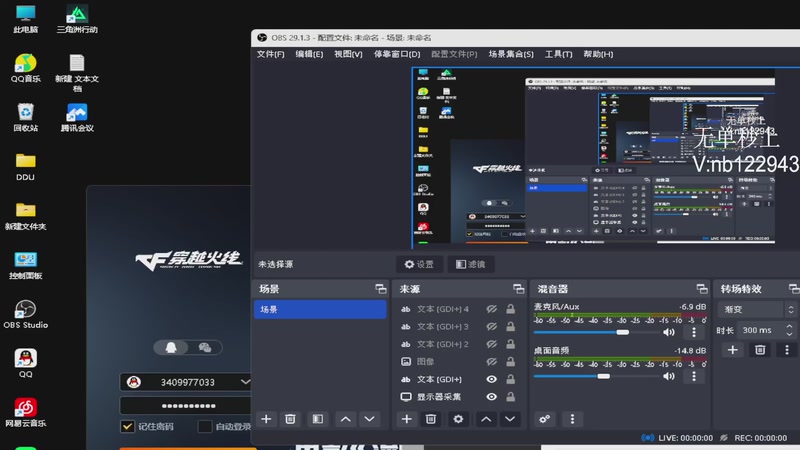Select the 场景 item in scenes list

(320, 309)
